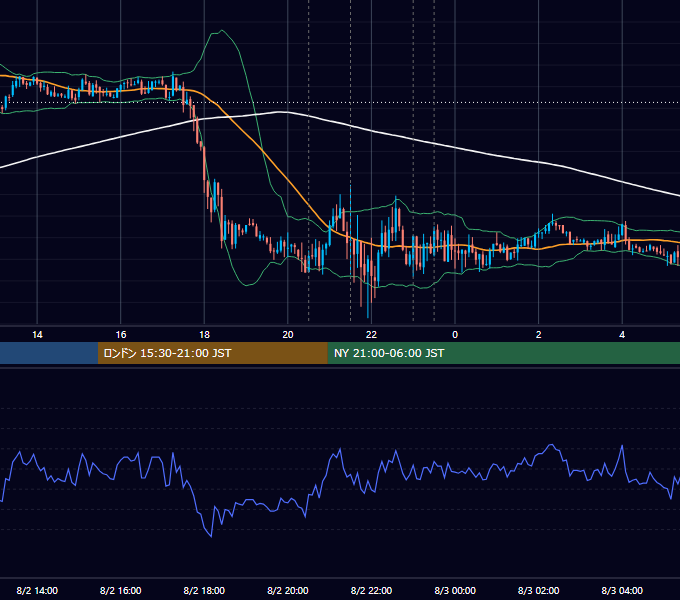Click the 20 hour label on chart axis
This screenshot has width=680, height=600.
[288, 335]
